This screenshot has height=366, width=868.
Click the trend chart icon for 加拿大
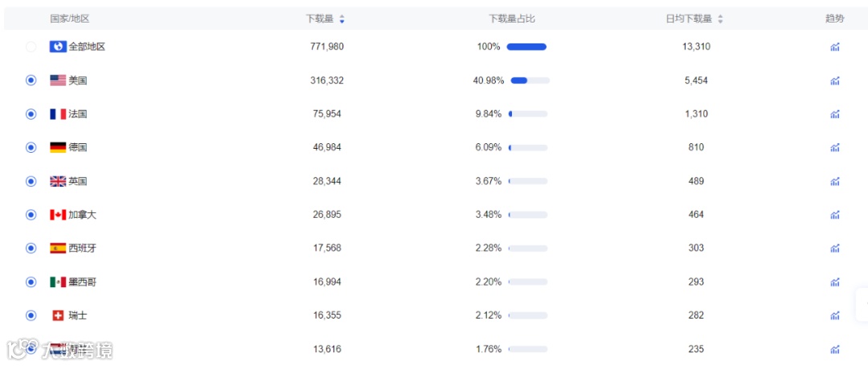click(x=835, y=215)
